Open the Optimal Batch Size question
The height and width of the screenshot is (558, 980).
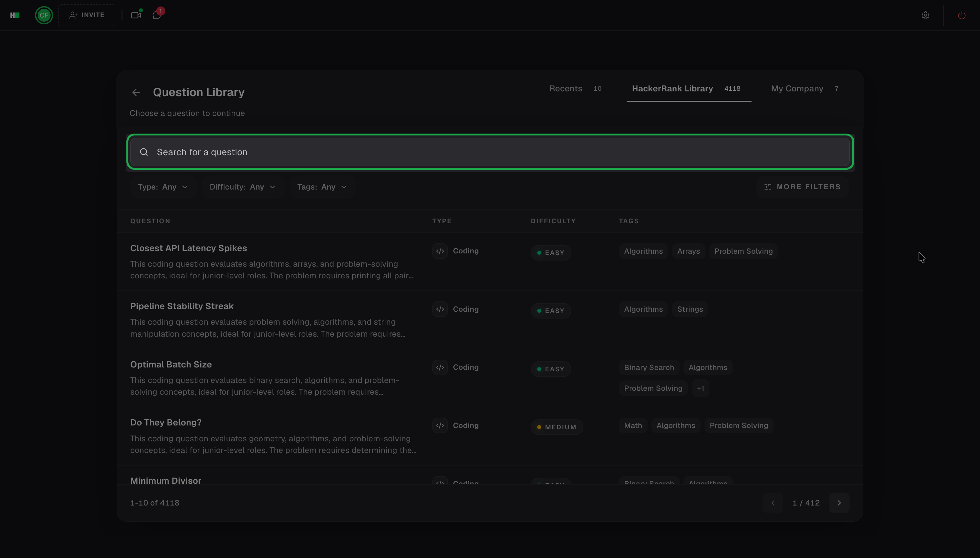(171, 365)
